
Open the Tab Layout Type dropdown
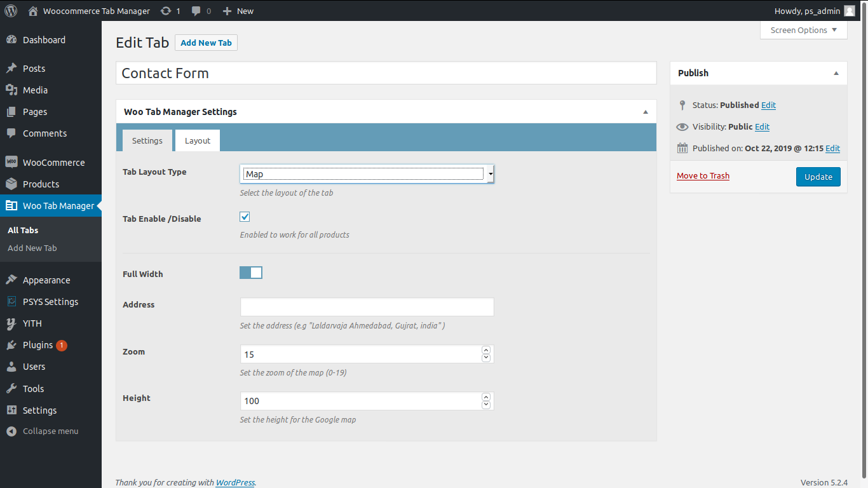[367, 174]
